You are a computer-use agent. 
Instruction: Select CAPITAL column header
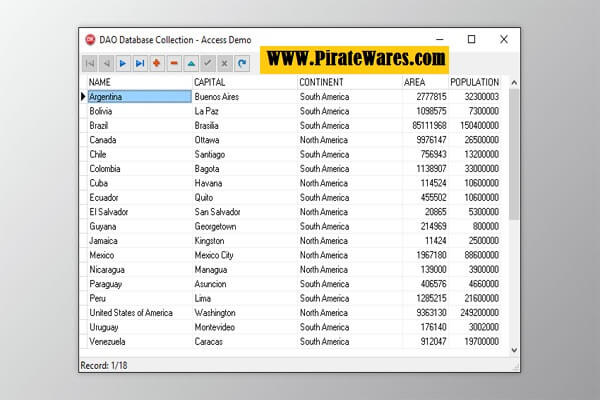(245, 82)
